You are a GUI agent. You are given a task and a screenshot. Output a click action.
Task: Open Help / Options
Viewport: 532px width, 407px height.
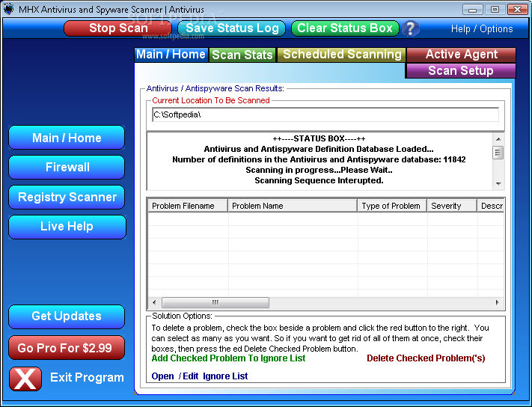(x=482, y=29)
